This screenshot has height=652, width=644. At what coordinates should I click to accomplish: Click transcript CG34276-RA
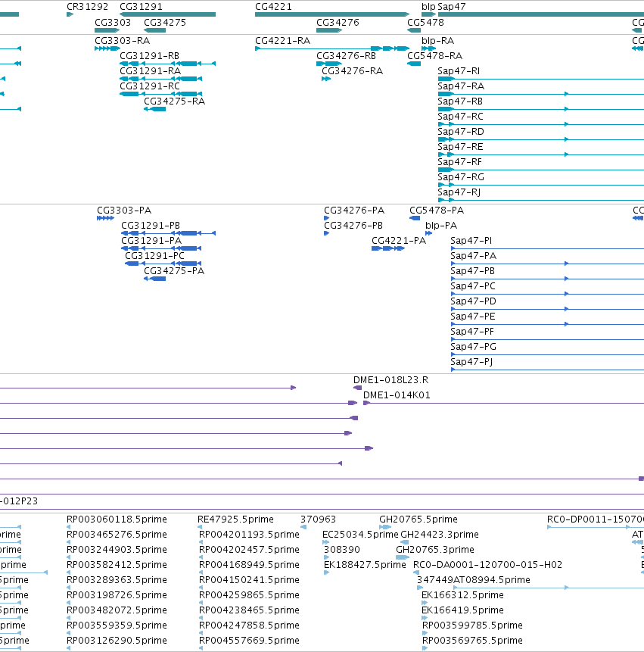tap(353, 71)
